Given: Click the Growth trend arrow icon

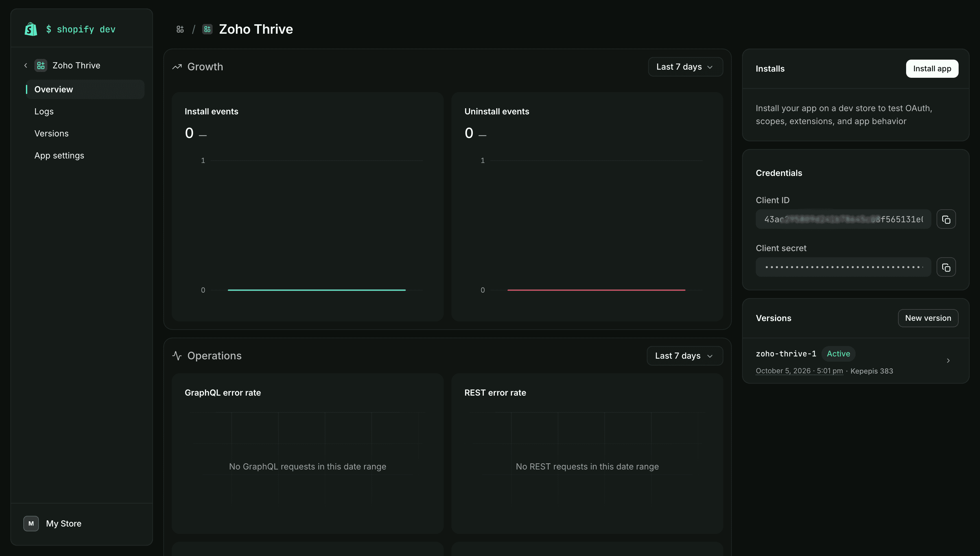Looking at the screenshot, I should tap(177, 67).
